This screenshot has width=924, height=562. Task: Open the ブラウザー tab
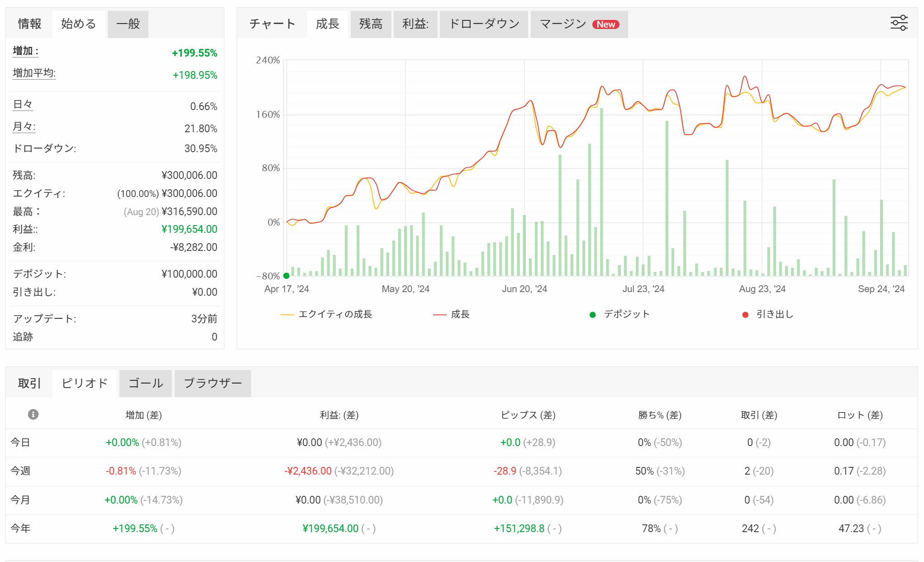point(213,384)
